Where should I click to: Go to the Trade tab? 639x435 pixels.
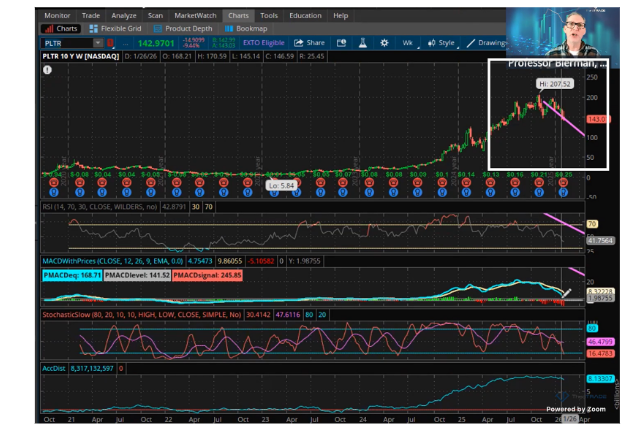click(x=91, y=15)
